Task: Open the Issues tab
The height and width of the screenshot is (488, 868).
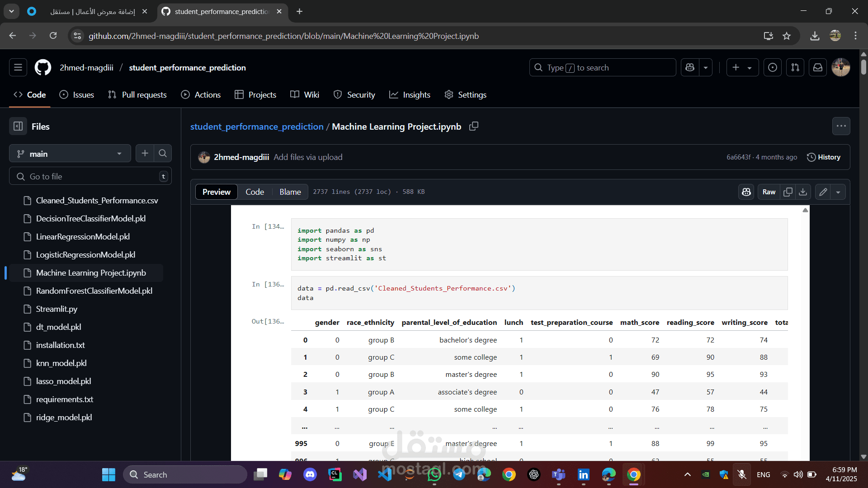Action: pyautogui.click(x=77, y=95)
